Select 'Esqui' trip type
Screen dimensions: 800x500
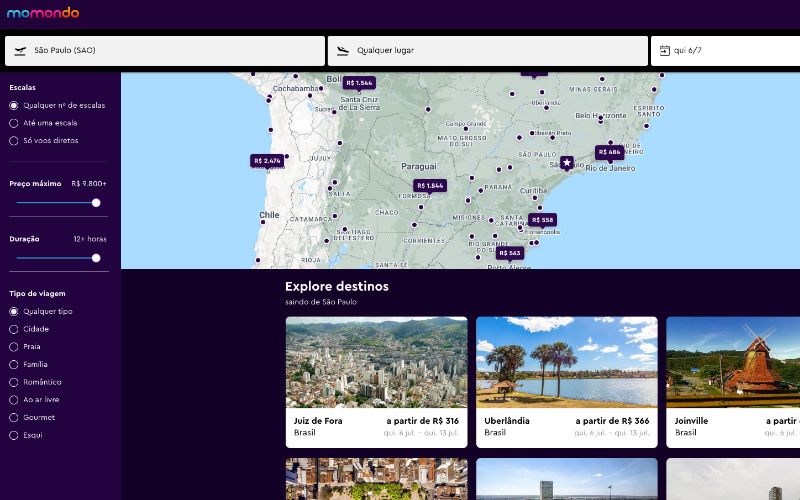pyautogui.click(x=26, y=435)
